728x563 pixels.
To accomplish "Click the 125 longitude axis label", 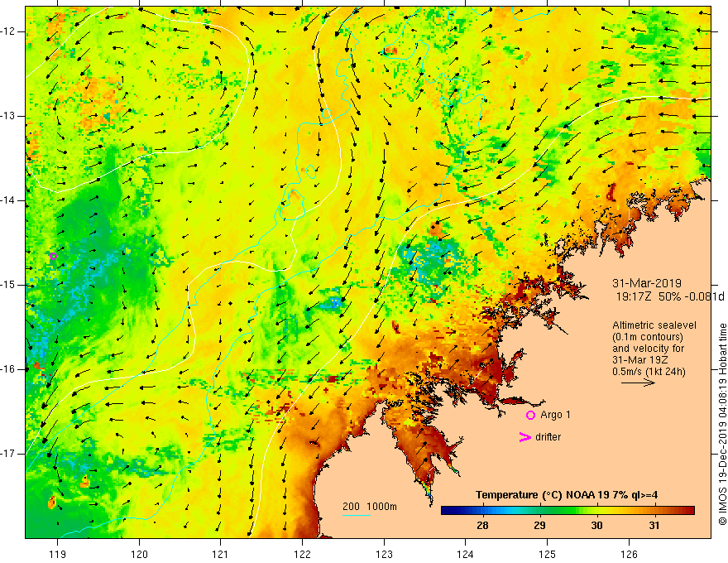I will pos(548,554).
